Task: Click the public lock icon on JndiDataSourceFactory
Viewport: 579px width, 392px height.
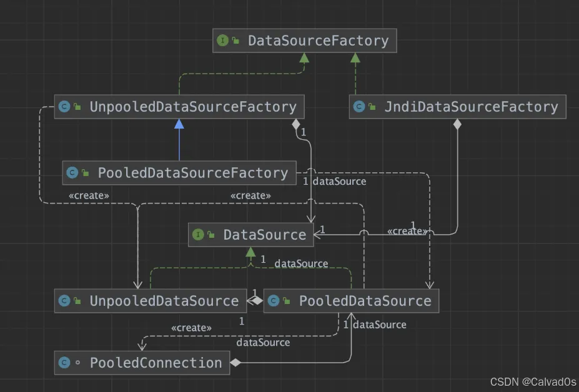Action: point(373,107)
